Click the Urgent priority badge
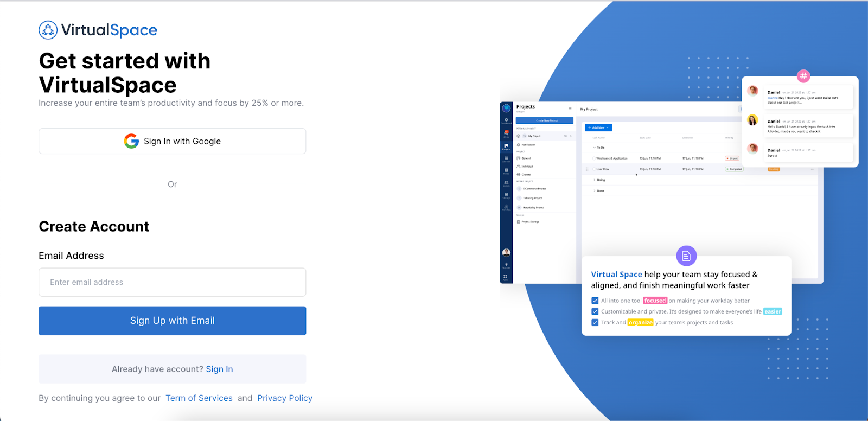This screenshot has height=421, width=868. pyautogui.click(x=732, y=158)
